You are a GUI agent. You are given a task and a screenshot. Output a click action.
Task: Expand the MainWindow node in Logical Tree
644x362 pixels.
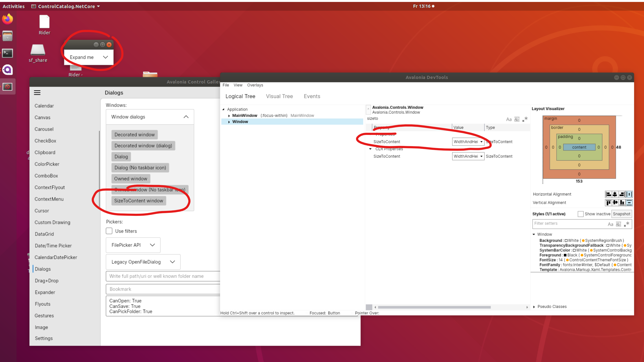[229, 115]
